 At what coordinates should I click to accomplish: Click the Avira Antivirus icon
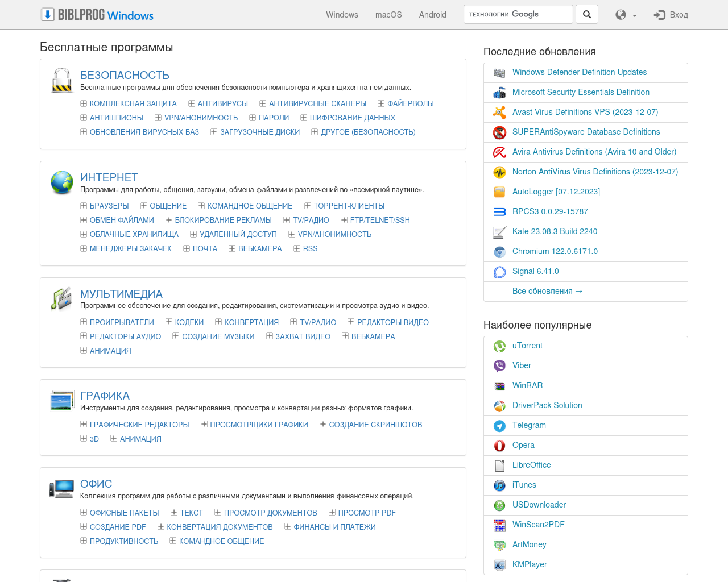[x=499, y=152]
